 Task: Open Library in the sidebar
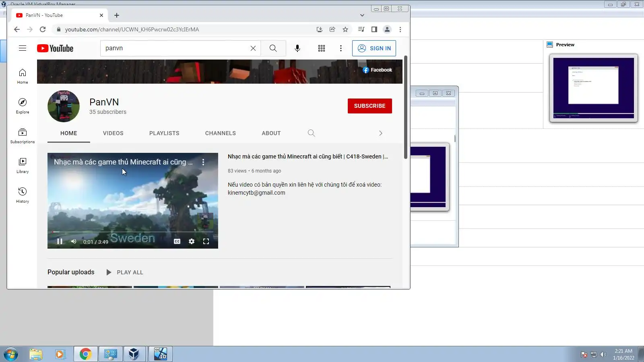tap(23, 165)
